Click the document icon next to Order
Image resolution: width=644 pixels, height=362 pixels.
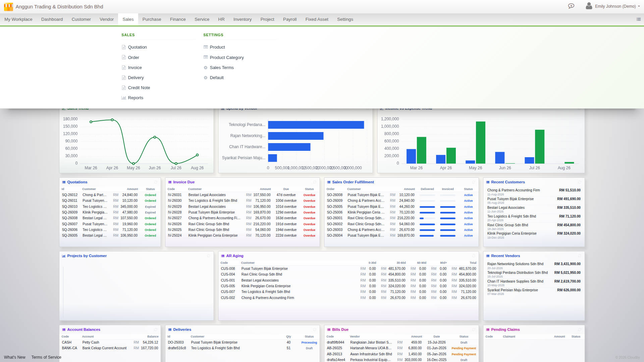coord(124,58)
